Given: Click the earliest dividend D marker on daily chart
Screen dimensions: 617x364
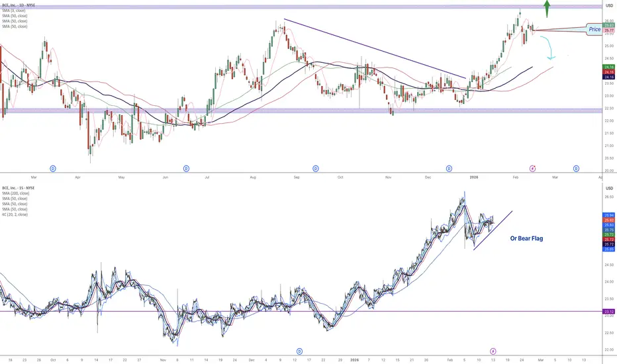Looking at the screenshot, I should [x=53, y=168].
